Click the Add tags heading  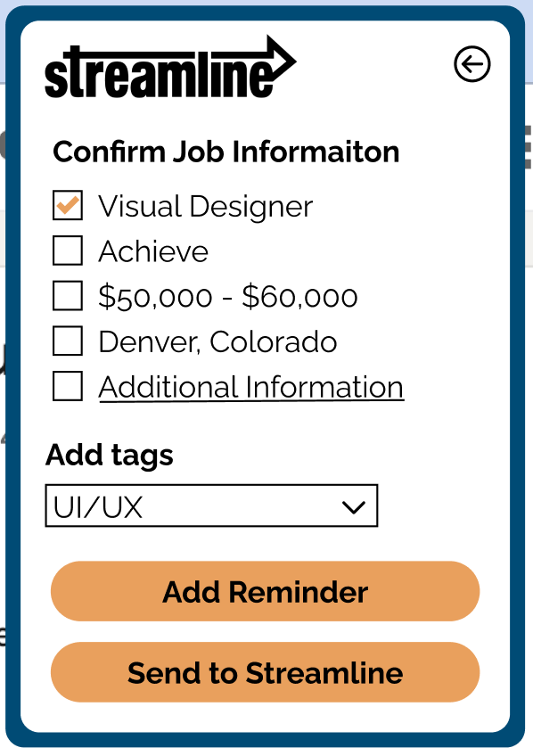[x=110, y=456]
